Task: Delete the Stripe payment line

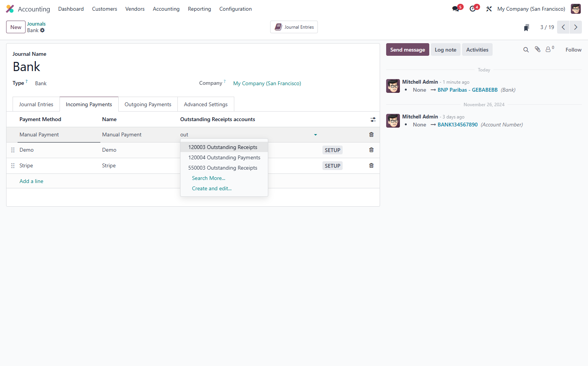Action: (371, 165)
